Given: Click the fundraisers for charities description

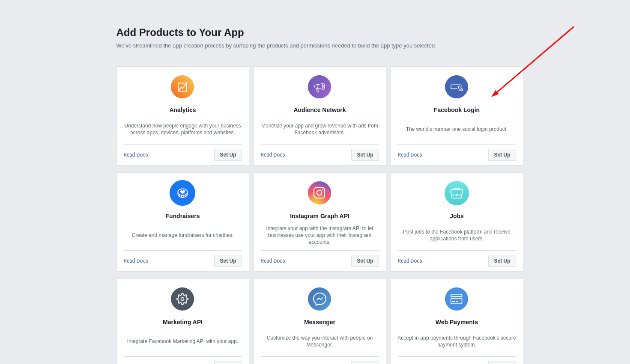Looking at the screenshot, I should [x=182, y=235].
